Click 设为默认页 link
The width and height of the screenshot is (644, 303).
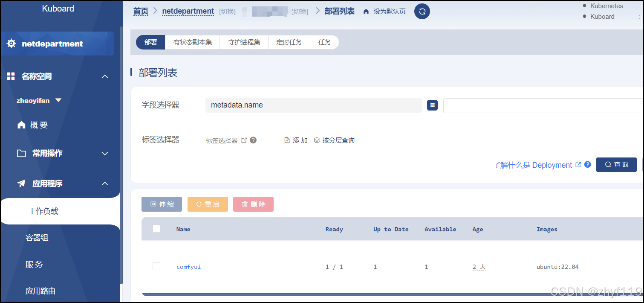390,12
